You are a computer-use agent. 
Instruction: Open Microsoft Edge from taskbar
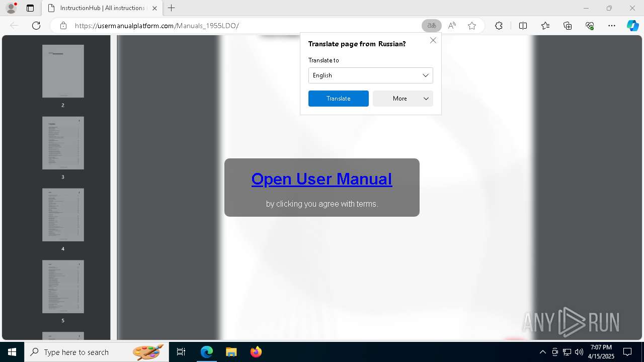coord(207,352)
